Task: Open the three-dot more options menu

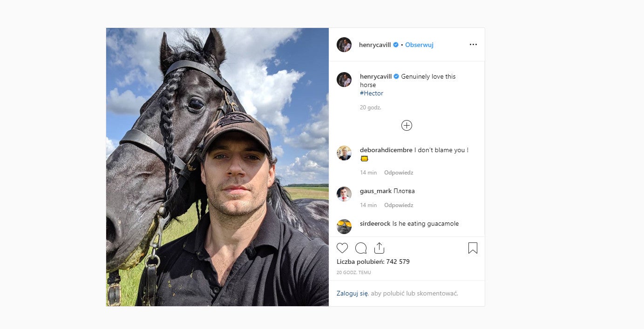Action: (473, 45)
